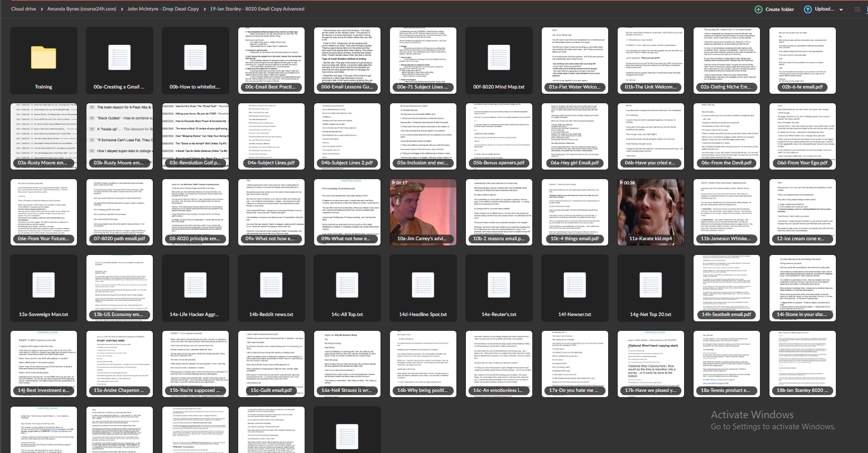Image resolution: width=868 pixels, height=453 pixels.
Task: Play the 10a-Jim Carrey's advice video thumbnail
Action: tap(423, 212)
